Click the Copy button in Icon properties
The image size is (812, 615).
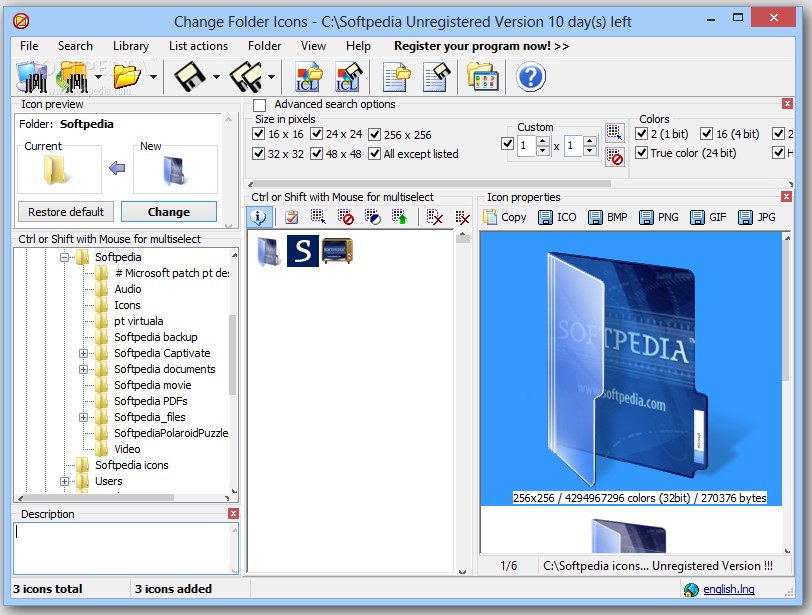coord(505,217)
